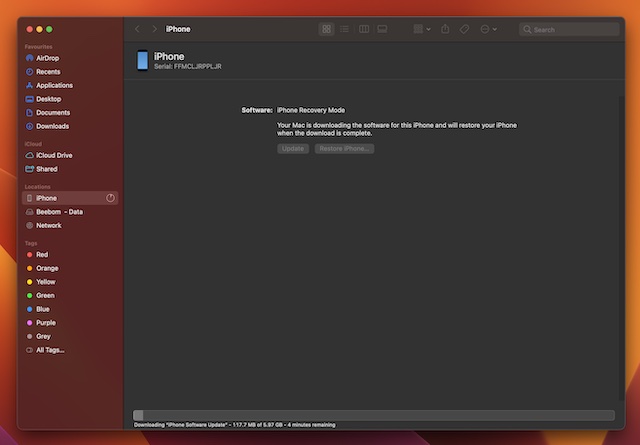Open the more actions ellipsis dropdown
The width and height of the screenshot is (640, 445).
(488, 29)
